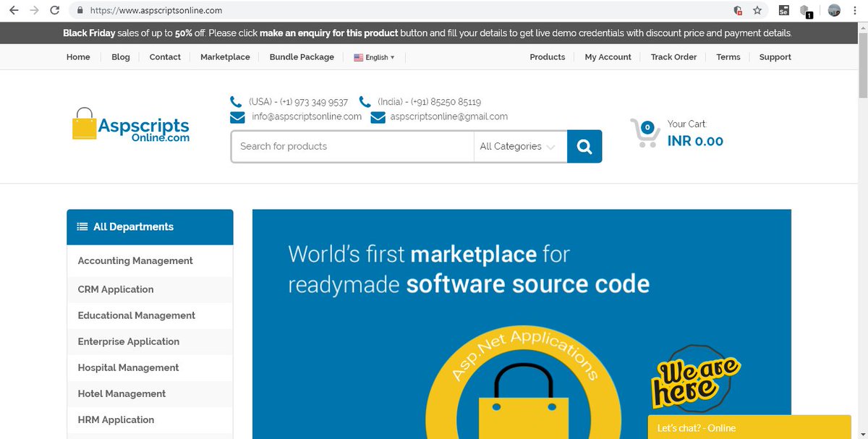Open the Home menu item
868x439 pixels.
pyautogui.click(x=78, y=57)
